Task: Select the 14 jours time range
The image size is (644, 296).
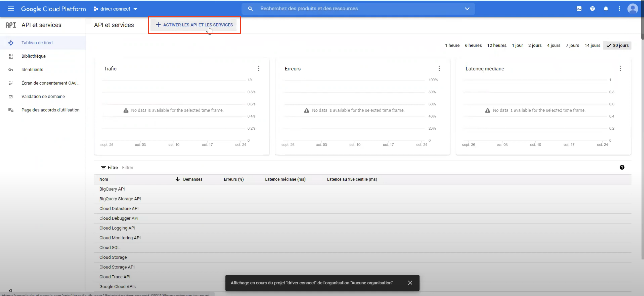Action: [x=592, y=45]
